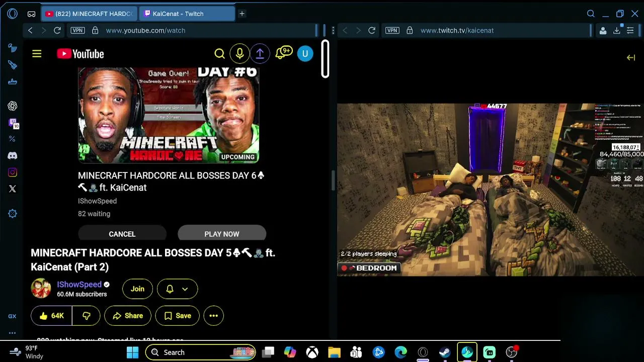Reload the YouTube page
The width and height of the screenshot is (644, 362).
pyautogui.click(x=57, y=30)
